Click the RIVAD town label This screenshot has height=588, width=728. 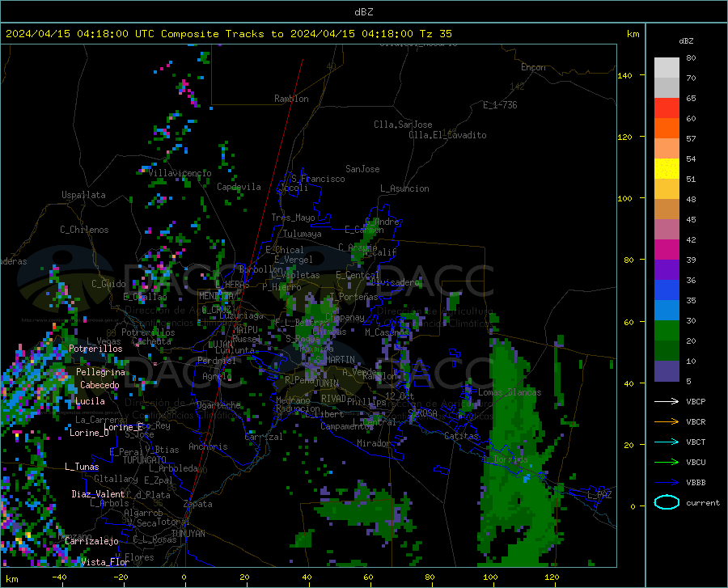333,399
